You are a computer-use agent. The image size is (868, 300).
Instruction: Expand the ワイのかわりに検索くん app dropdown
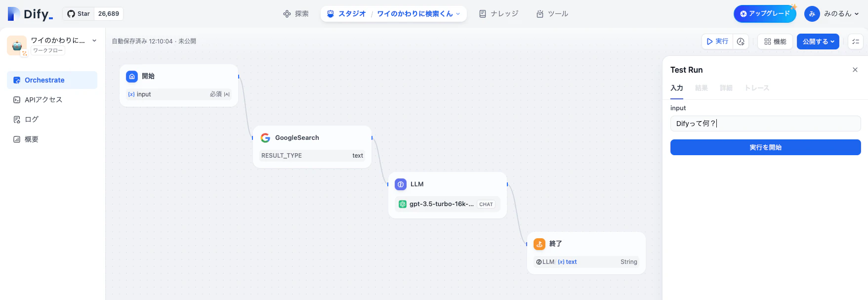click(418, 14)
